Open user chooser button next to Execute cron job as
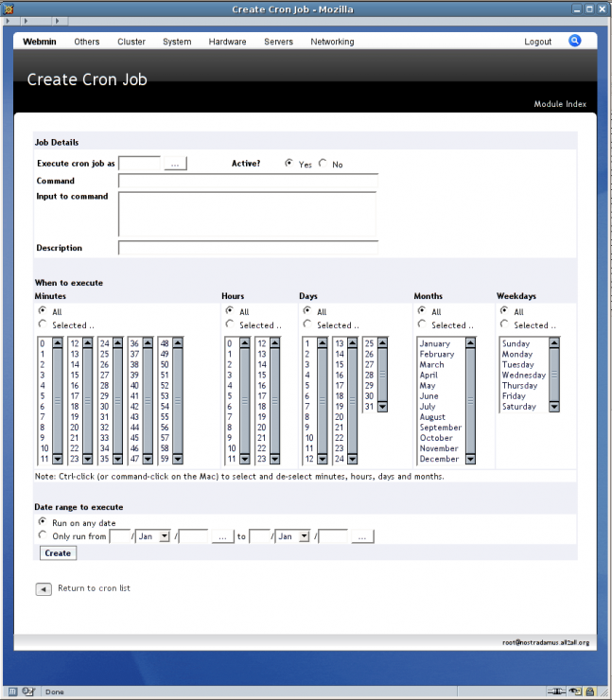This screenshot has height=700, width=612. [176, 164]
